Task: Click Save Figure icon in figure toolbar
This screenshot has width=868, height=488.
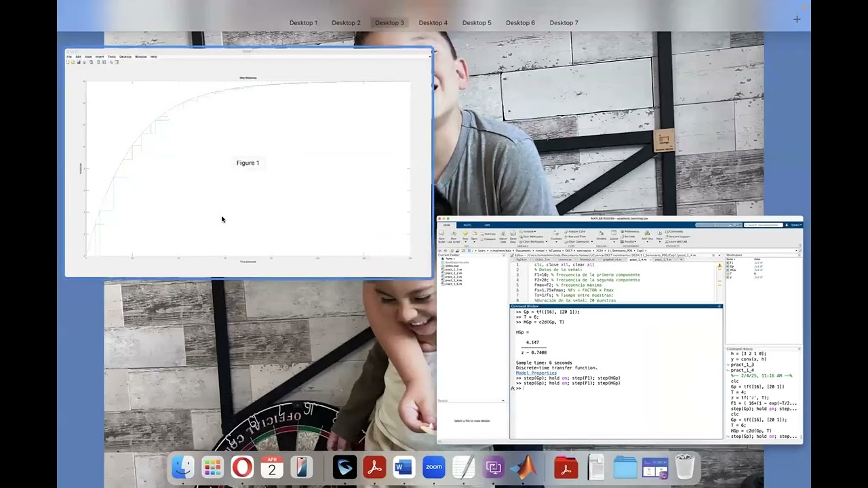Action: coord(79,62)
